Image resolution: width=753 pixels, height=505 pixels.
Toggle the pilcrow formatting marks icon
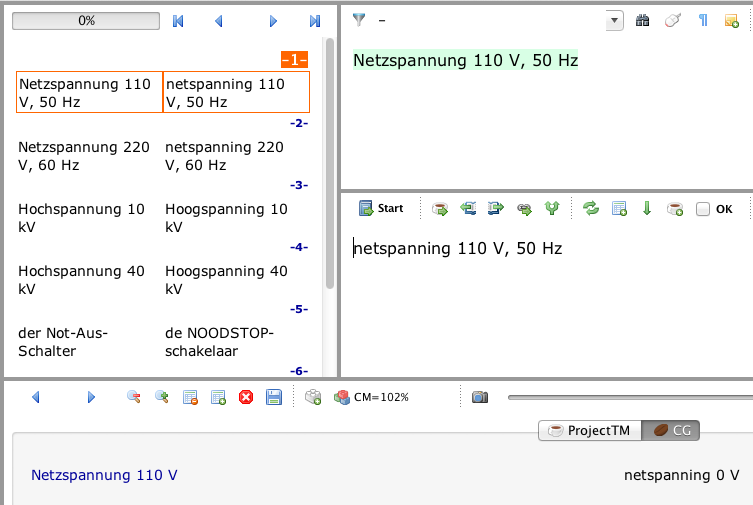click(x=702, y=21)
